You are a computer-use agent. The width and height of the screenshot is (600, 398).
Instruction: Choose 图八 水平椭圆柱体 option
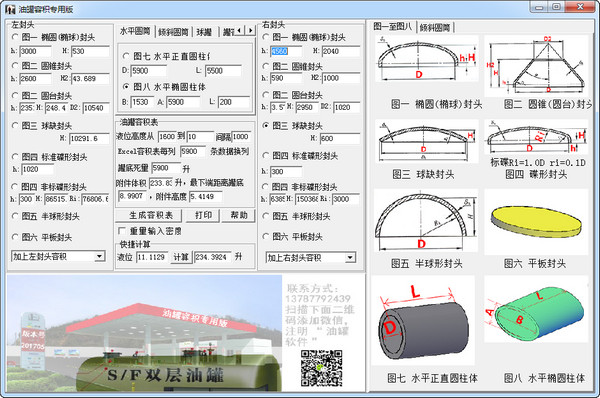(x=126, y=87)
